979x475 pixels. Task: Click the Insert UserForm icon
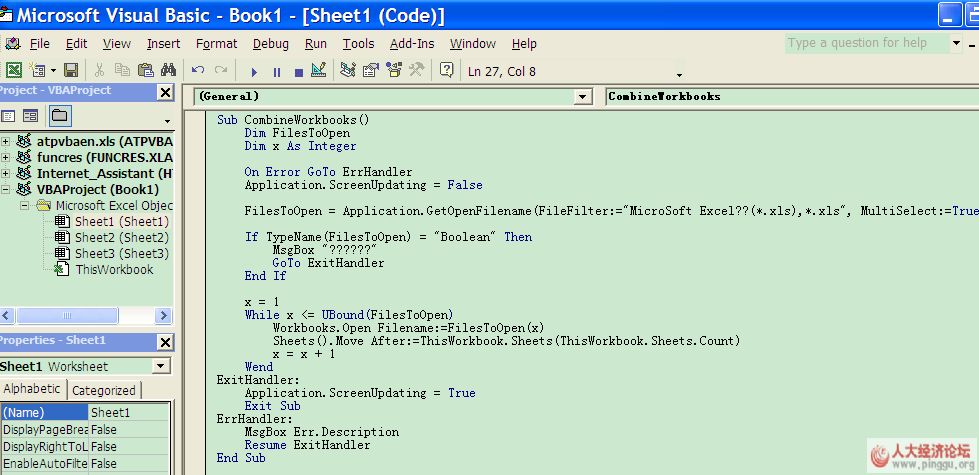[36, 70]
